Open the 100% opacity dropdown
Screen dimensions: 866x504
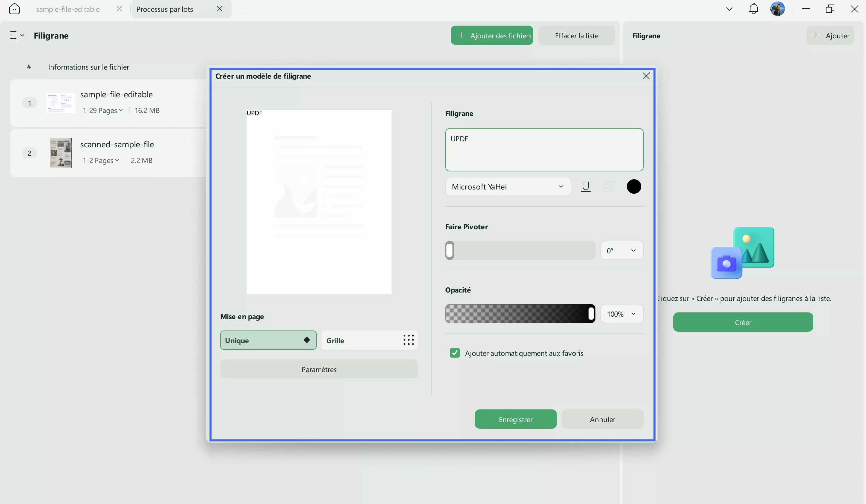pos(621,314)
